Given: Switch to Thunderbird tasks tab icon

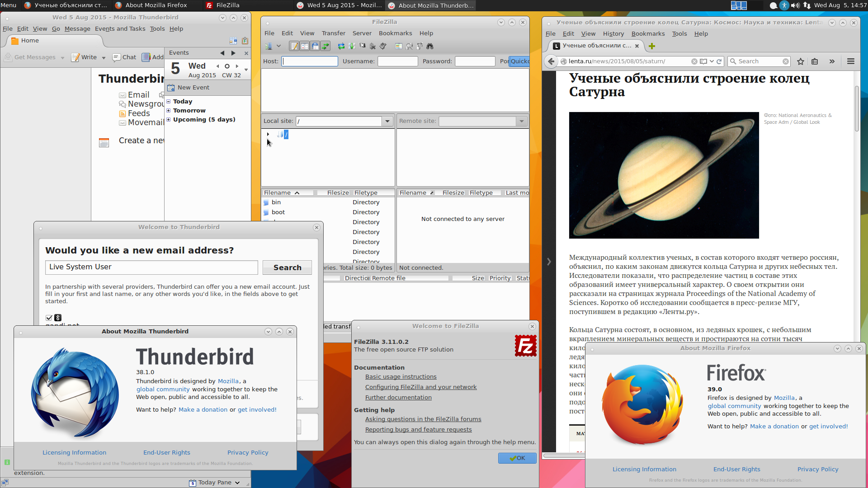Looking at the screenshot, I should (245, 41).
